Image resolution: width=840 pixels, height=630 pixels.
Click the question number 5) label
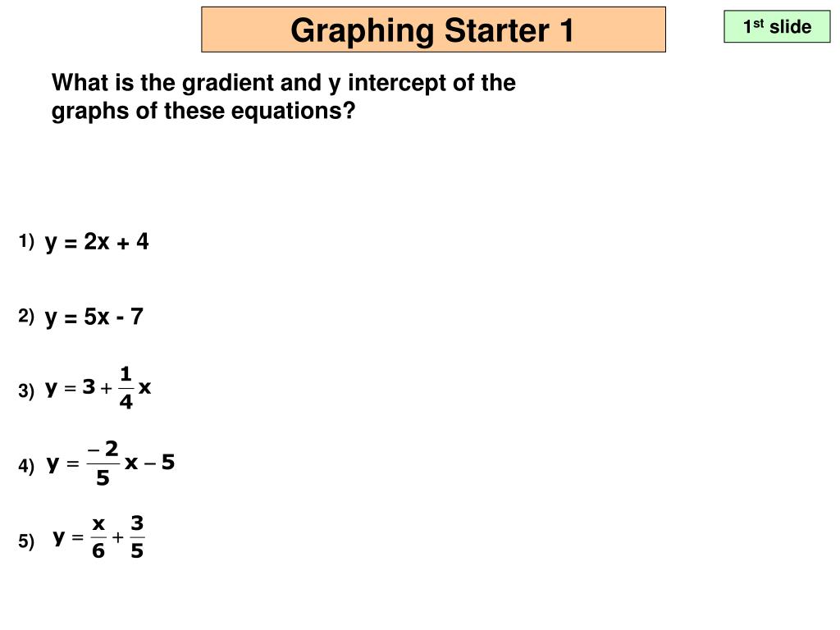[x=26, y=541]
